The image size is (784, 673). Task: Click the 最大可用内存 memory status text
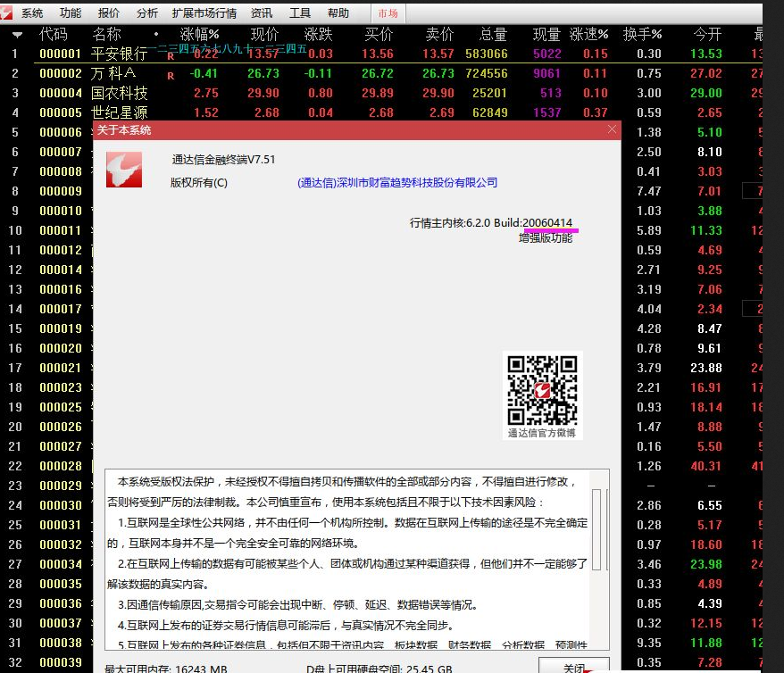coord(166,669)
